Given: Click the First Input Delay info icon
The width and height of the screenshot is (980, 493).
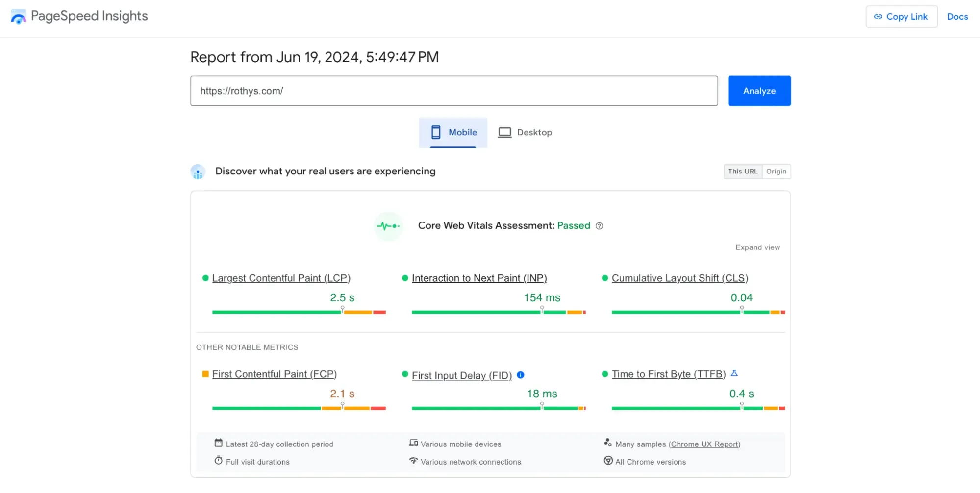Looking at the screenshot, I should pyautogui.click(x=521, y=375).
